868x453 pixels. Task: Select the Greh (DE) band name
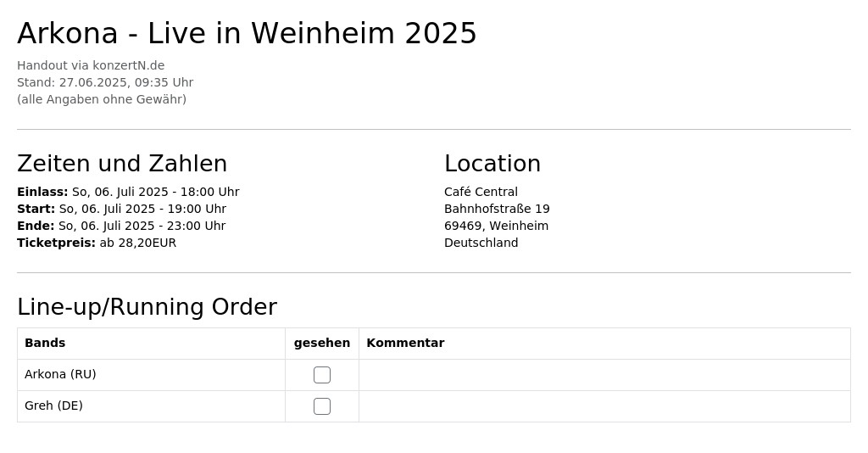(x=53, y=405)
